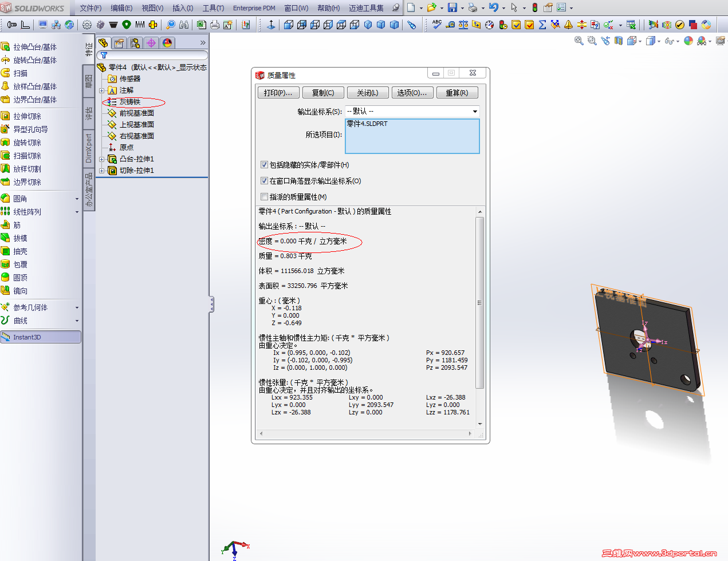The height and width of the screenshot is (561, 728).
Task: Expand the 凸台-拉伸1 tree node
Action: (101, 159)
